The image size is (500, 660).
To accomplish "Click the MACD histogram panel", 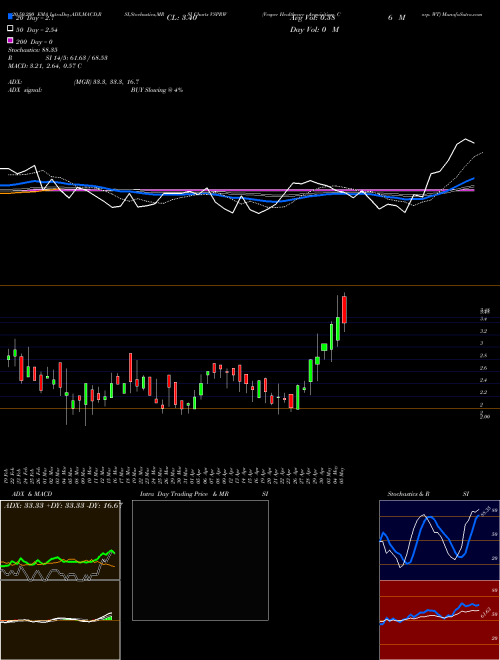I will tap(60, 620).
